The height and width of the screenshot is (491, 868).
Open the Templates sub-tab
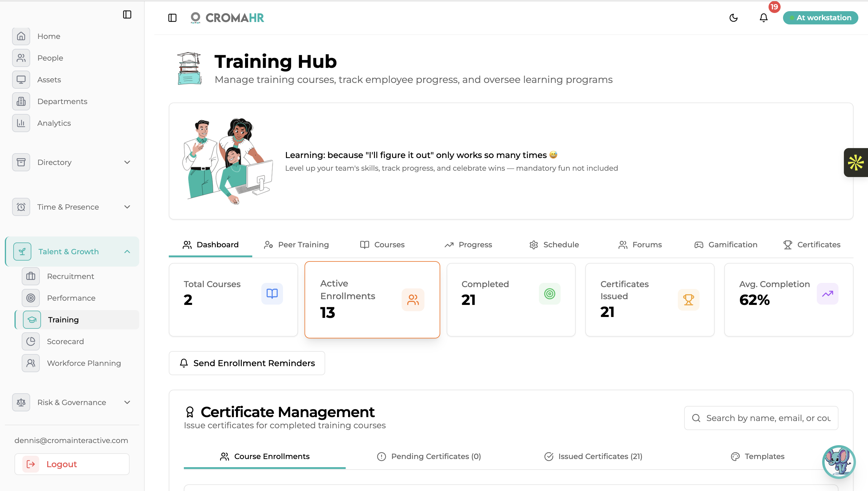pos(757,457)
